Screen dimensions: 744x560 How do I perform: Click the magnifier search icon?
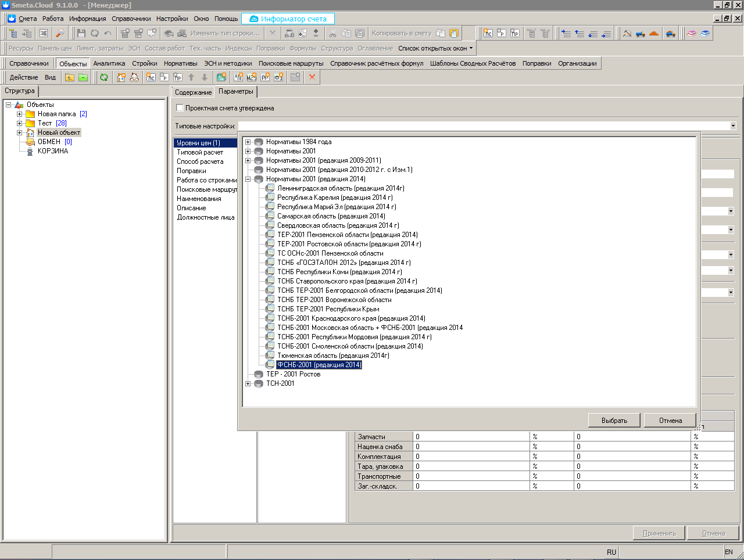point(59,33)
